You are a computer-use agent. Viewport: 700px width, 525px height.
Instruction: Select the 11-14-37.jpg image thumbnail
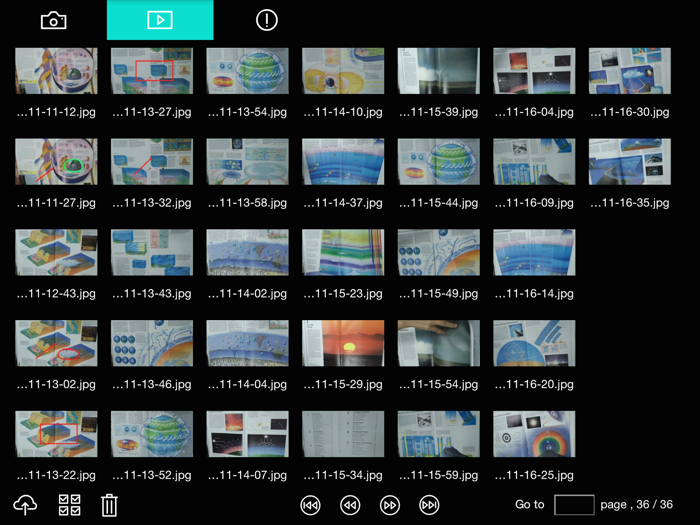(x=343, y=162)
